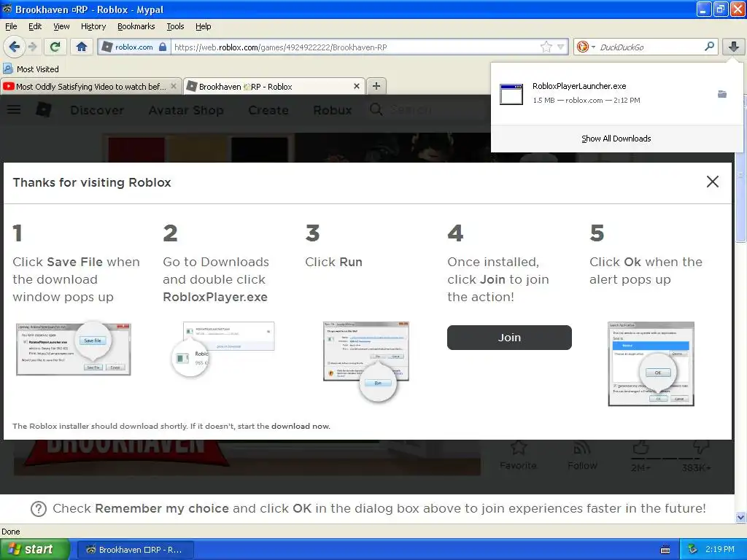Toggle the downloads arrow toolbar button
This screenshot has width=747, height=560.
tap(734, 47)
